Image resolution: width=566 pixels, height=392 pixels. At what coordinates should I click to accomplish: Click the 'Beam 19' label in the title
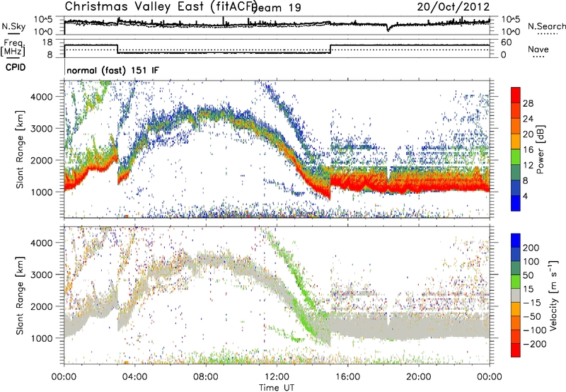276,8
